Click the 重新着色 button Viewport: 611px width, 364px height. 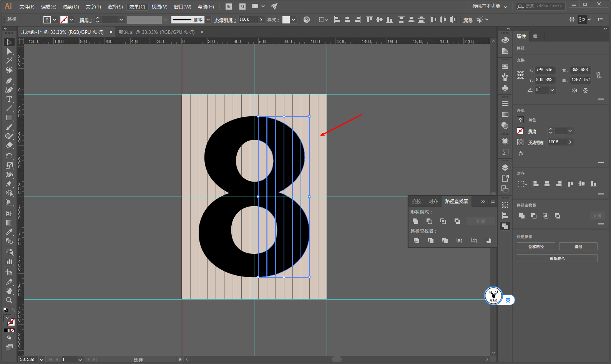tap(557, 258)
